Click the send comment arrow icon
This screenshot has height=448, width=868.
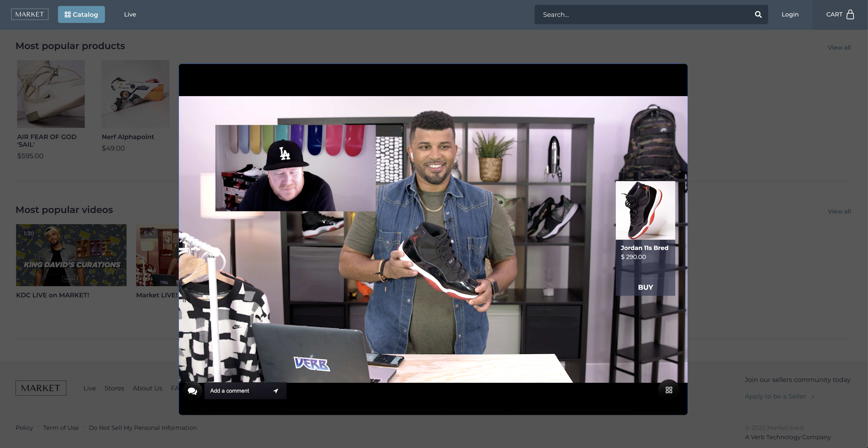pyautogui.click(x=276, y=391)
